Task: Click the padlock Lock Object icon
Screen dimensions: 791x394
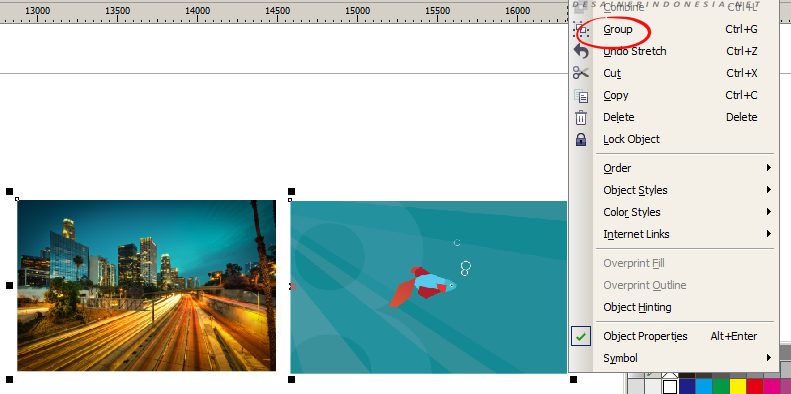Action: point(581,139)
